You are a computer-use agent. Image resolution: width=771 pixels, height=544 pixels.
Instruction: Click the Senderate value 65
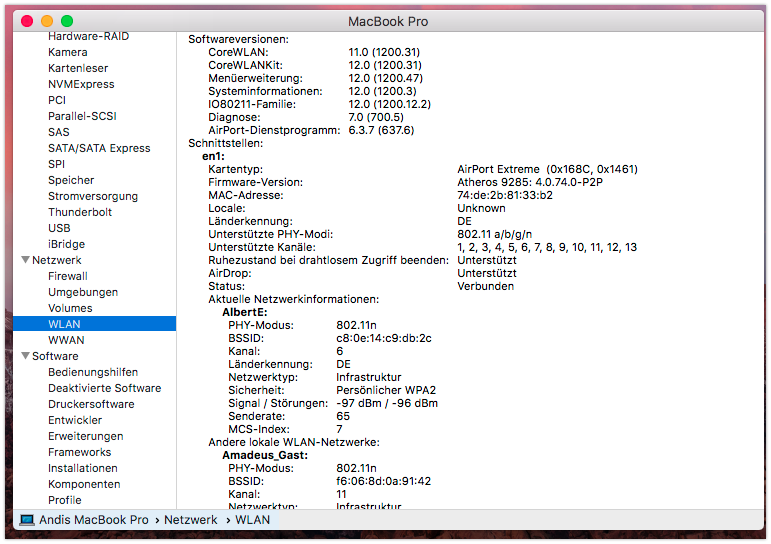tap(343, 416)
